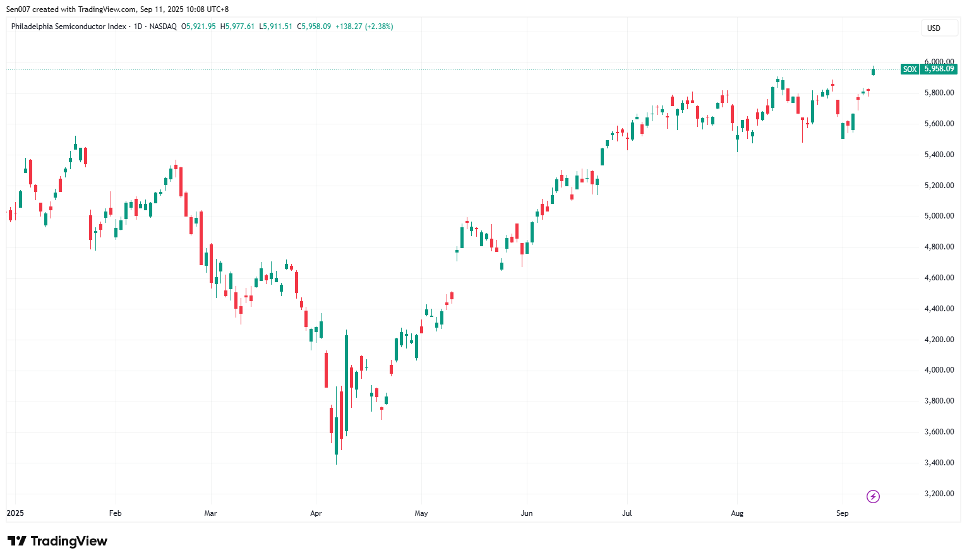The image size is (967, 560).
Task: Click the Sep label on time axis
Action: 842,513
